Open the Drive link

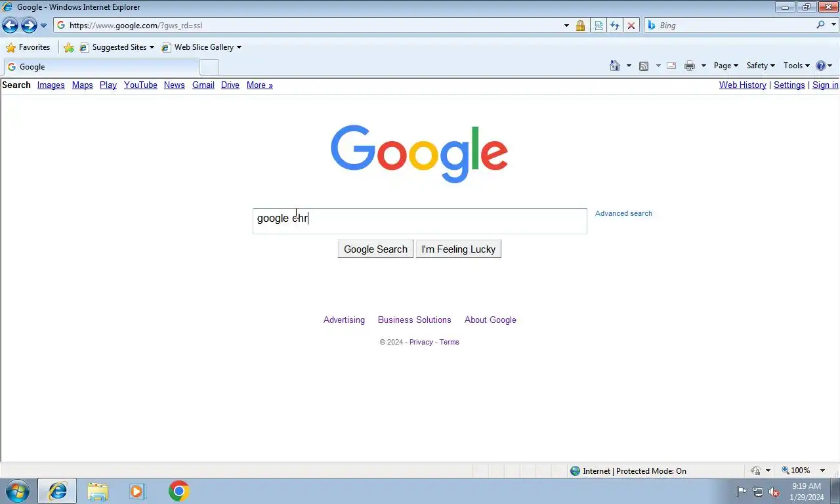tap(230, 85)
